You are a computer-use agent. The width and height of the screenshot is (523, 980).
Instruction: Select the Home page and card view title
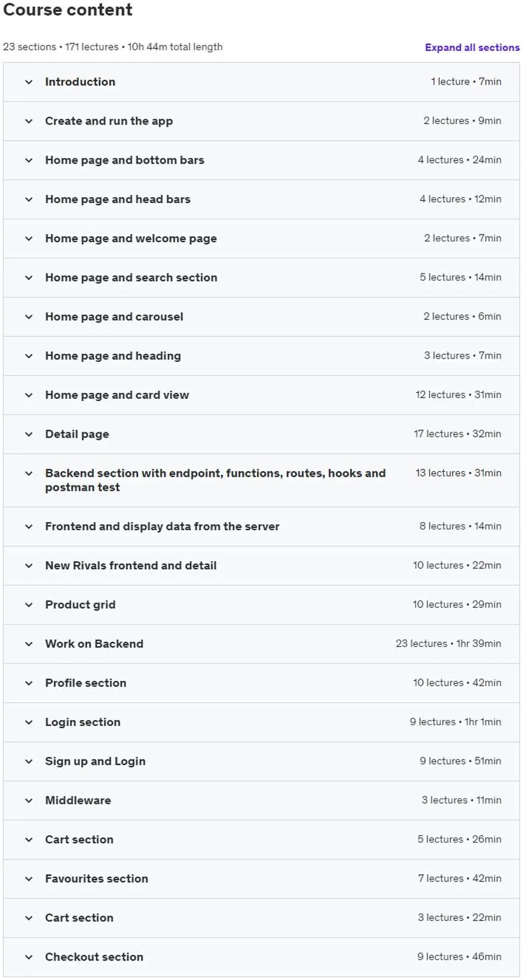[x=117, y=395]
